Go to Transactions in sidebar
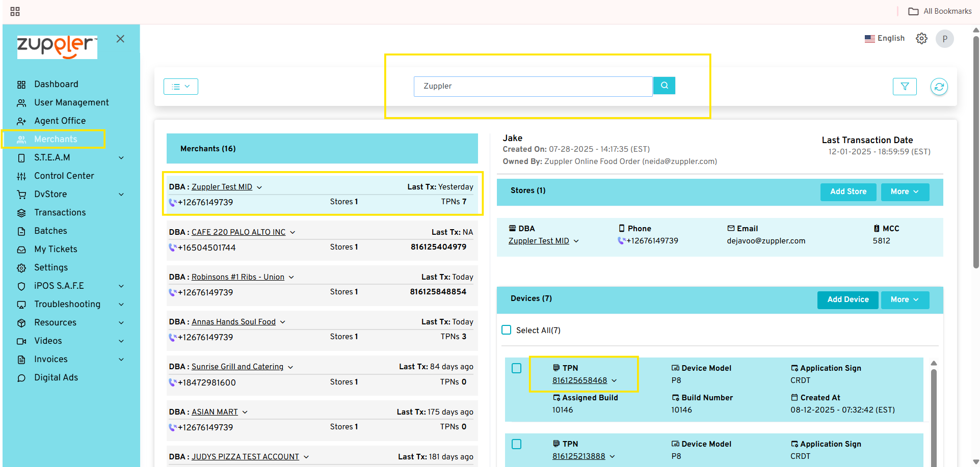 coord(60,212)
